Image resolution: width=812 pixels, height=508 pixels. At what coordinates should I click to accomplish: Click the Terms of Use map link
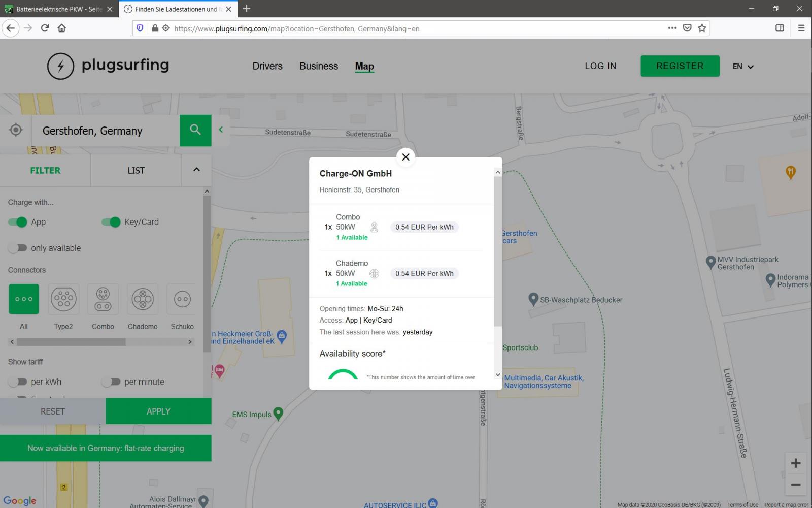coord(742,504)
